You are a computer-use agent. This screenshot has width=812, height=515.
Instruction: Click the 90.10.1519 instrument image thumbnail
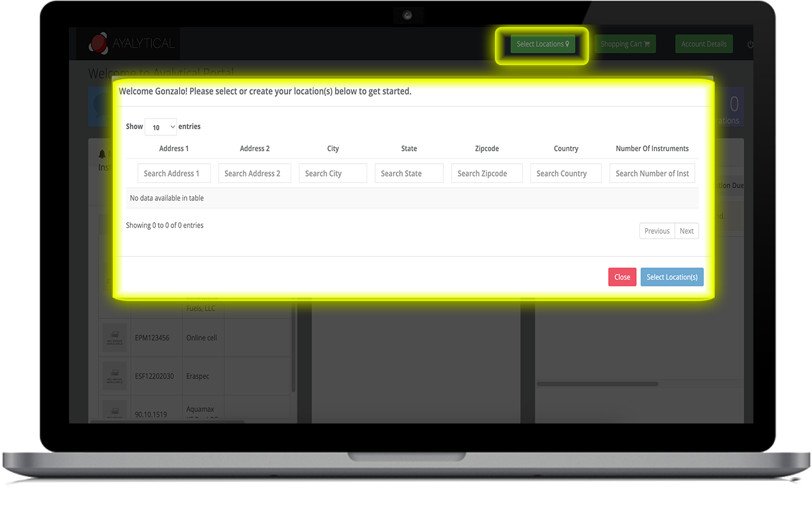pyautogui.click(x=115, y=411)
